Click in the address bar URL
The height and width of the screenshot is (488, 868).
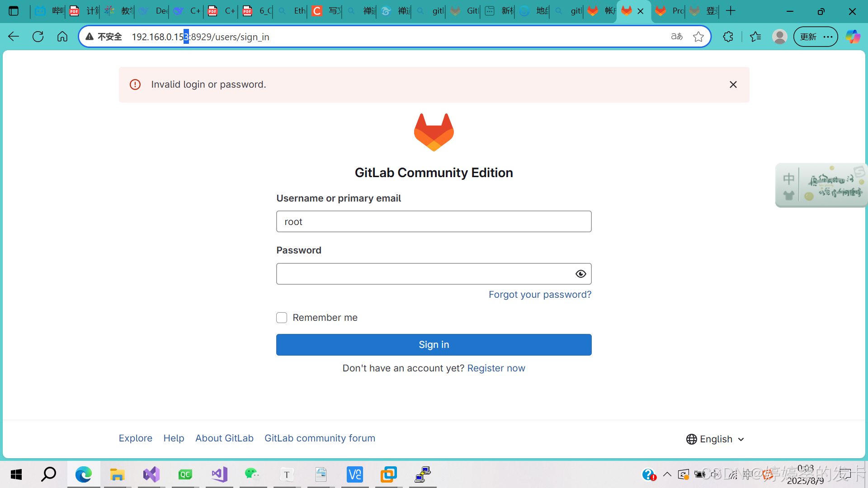click(x=200, y=37)
